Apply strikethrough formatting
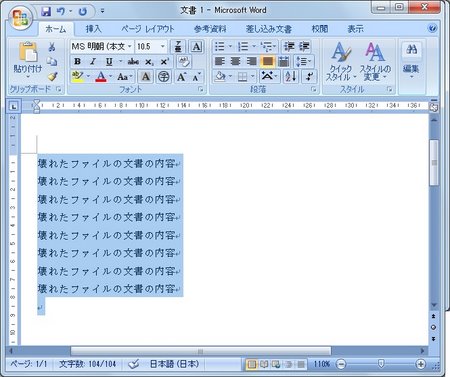450x377 pixels. point(133,62)
